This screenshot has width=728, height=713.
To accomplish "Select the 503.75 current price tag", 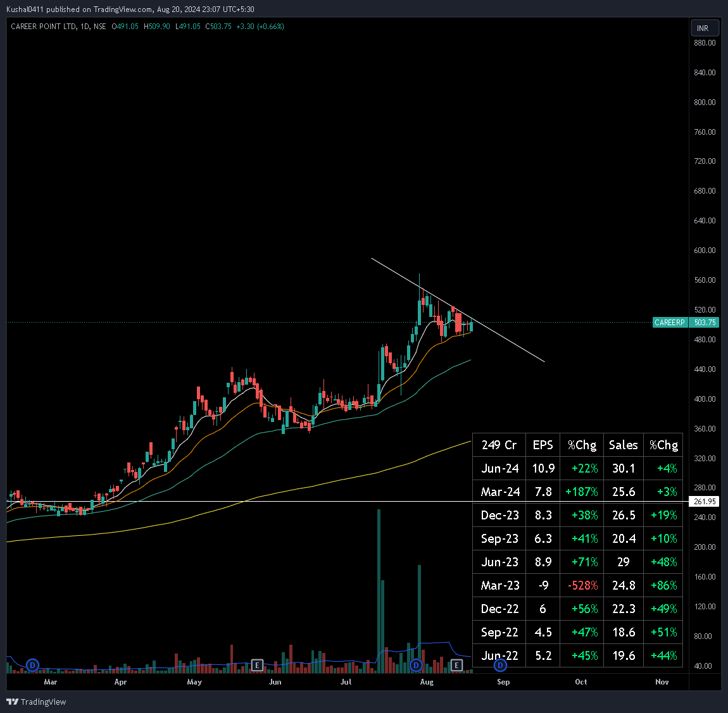I will pyautogui.click(x=705, y=323).
